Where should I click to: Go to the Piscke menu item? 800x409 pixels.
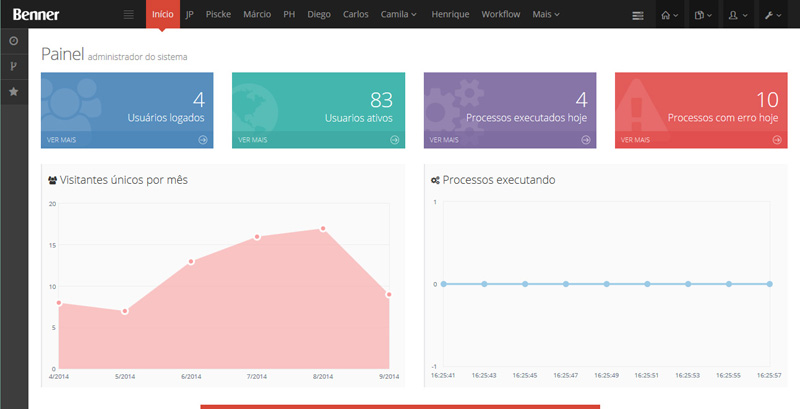click(218, 15)
